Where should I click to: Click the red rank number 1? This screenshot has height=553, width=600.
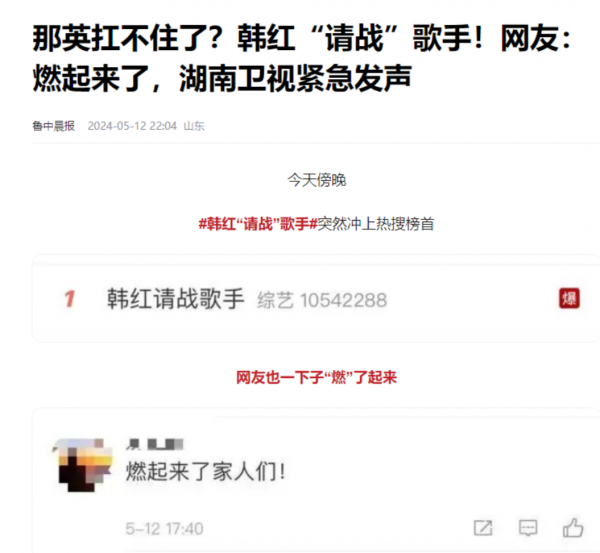click(69, 299)
